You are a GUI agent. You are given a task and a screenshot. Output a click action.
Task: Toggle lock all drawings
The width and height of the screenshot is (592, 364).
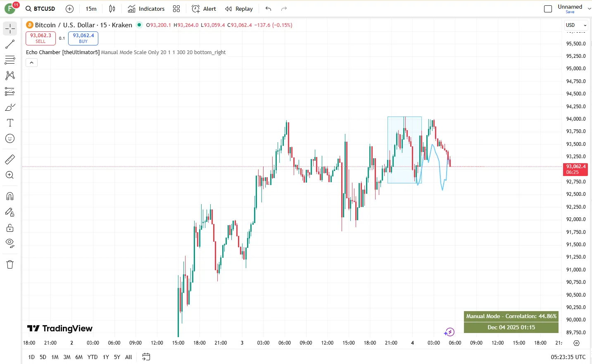coord(10,228)
